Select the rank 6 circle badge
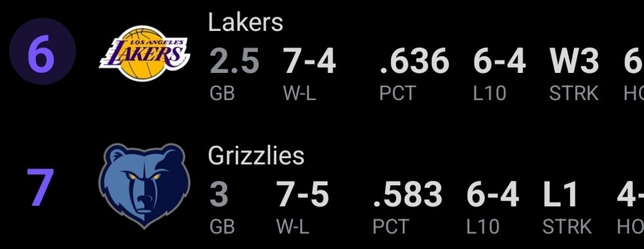Viewport: 644px width, 249px height. [x=43, y=52]
